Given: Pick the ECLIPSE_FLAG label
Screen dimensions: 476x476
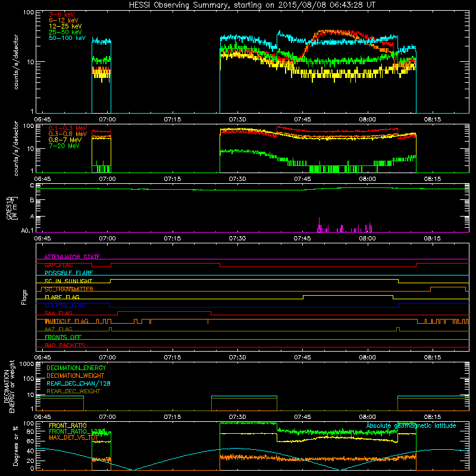Looking at the screenshot, I should pyautogui.click(x=65, y=305).
